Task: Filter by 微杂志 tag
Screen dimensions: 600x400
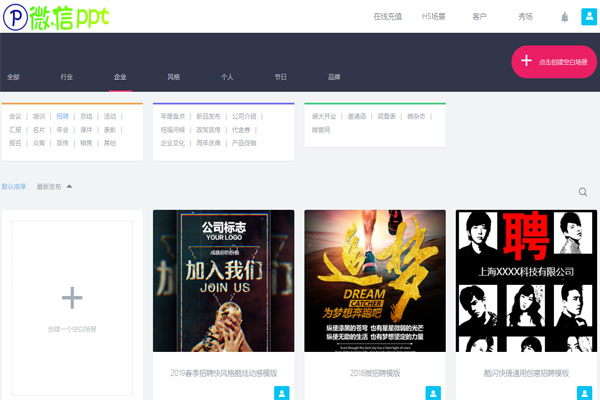Action: tap(416, 116)
